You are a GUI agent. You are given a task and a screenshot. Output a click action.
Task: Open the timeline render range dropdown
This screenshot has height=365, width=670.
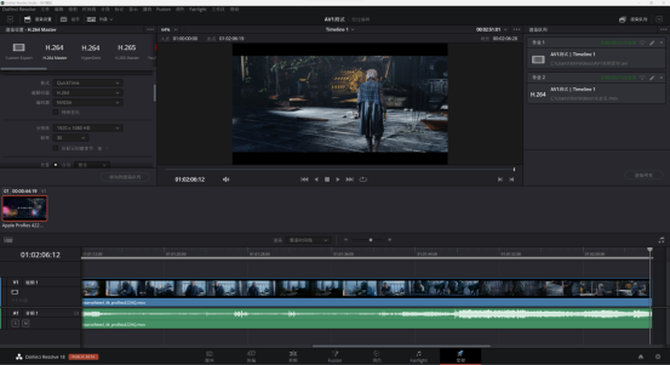[309, 240]
